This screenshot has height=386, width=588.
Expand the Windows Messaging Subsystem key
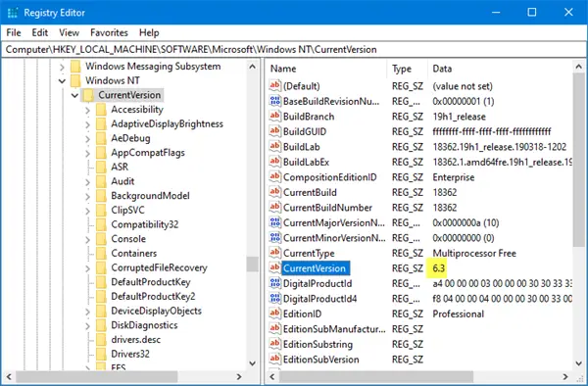63,67
